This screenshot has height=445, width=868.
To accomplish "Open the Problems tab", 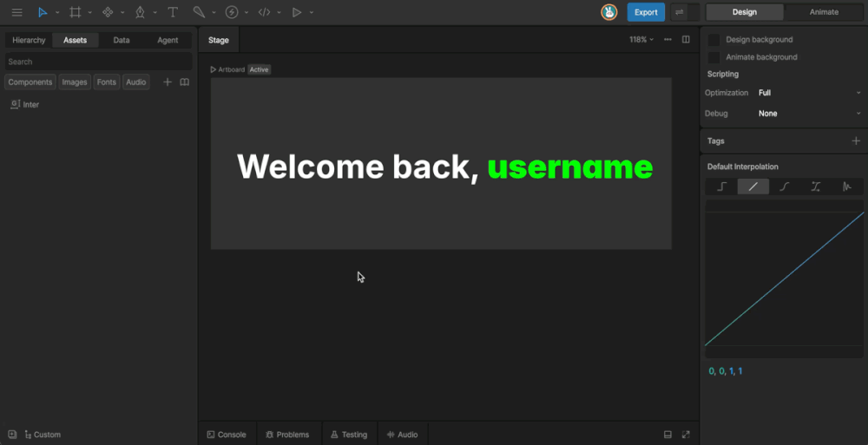I will coord(287,435).
